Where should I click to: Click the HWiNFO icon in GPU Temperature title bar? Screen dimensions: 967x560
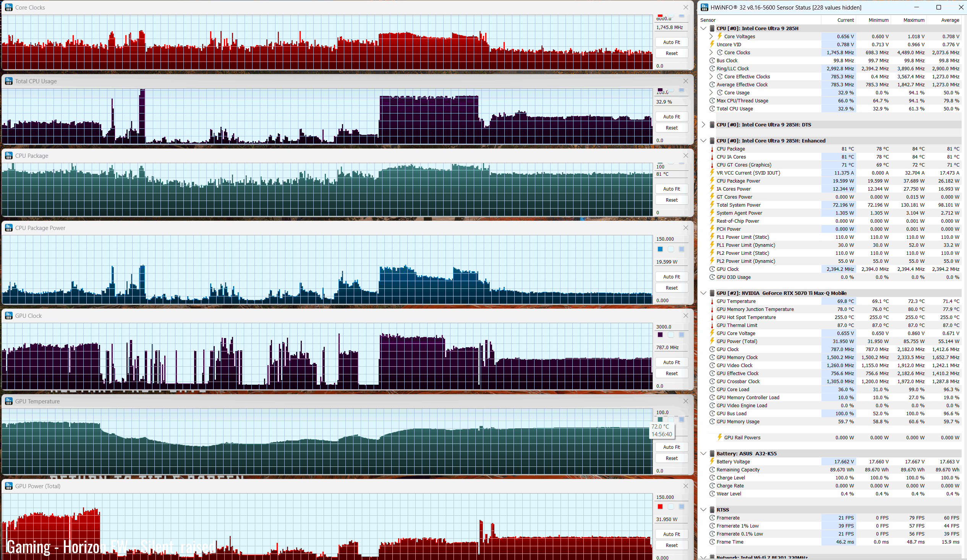8,401
